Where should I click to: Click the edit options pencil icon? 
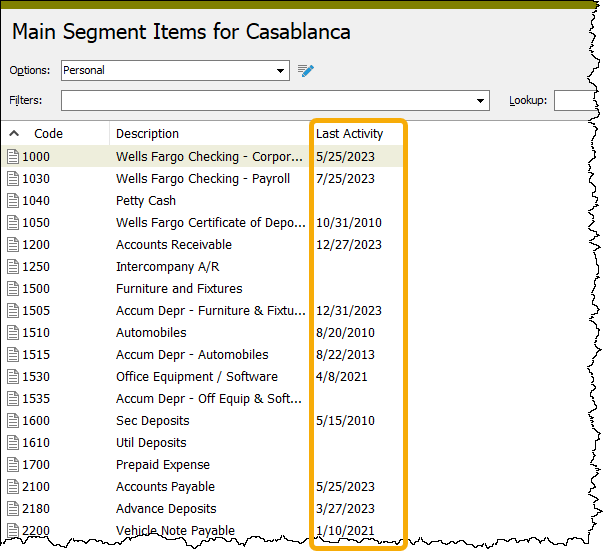coord(306,71)
